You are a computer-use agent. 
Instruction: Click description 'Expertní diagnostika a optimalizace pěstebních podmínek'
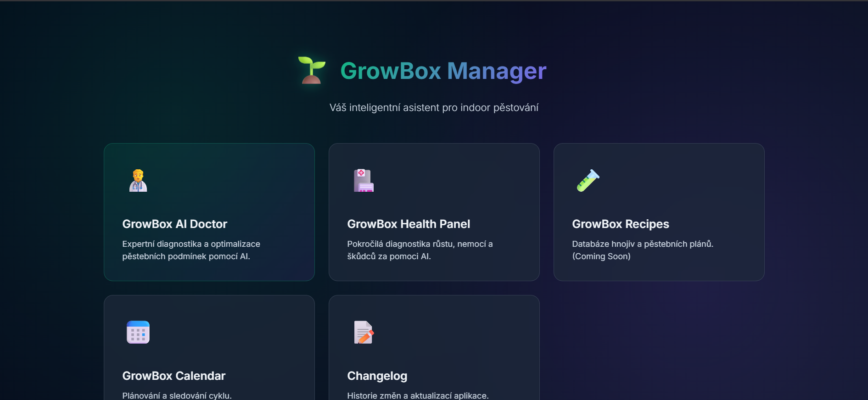pyautogui.click(x=191, y=250)
